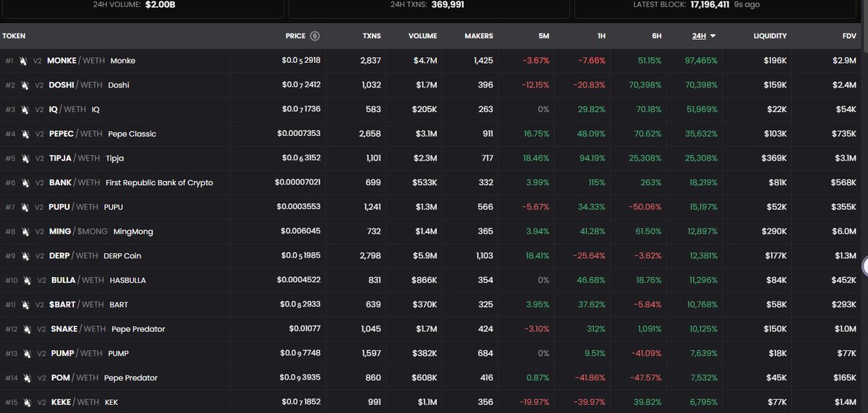Sort table by VOLUME column header
868x413 pixels.
[422, 35]
